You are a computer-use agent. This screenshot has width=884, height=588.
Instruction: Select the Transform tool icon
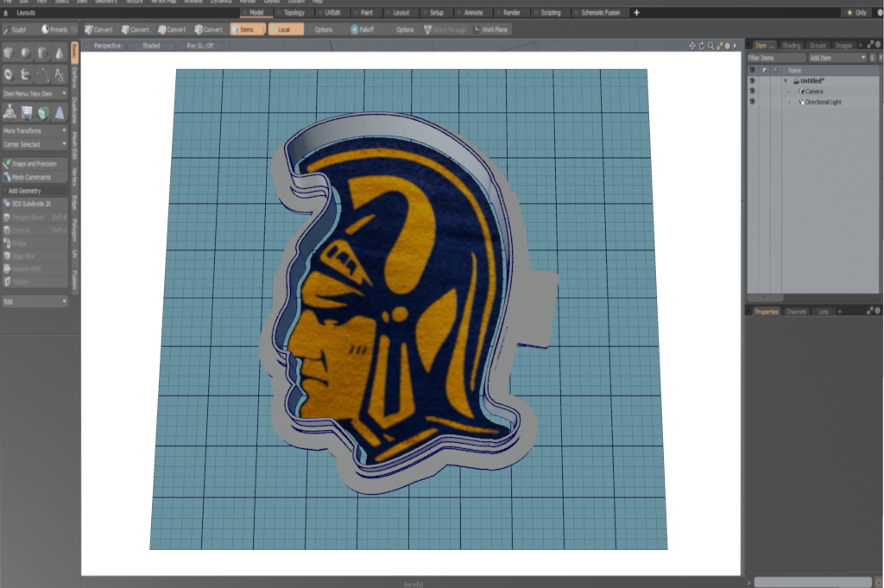9,111
